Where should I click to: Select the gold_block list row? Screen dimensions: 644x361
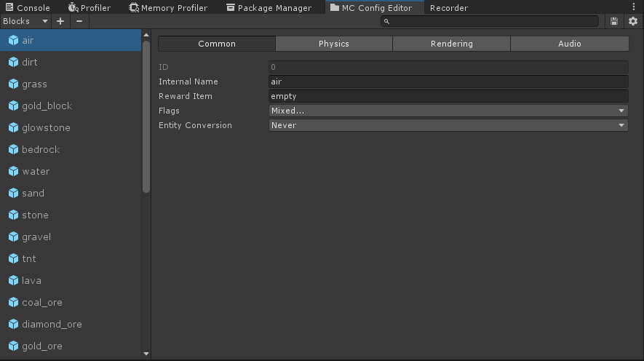(x=71, y=106)
